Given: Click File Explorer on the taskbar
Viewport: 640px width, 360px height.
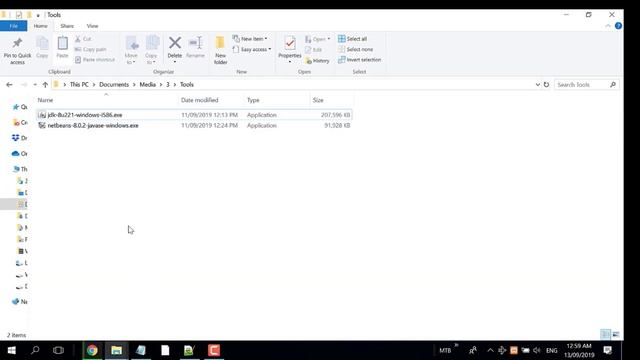Looking at the screenshot, I should click(x=117, y=350).
